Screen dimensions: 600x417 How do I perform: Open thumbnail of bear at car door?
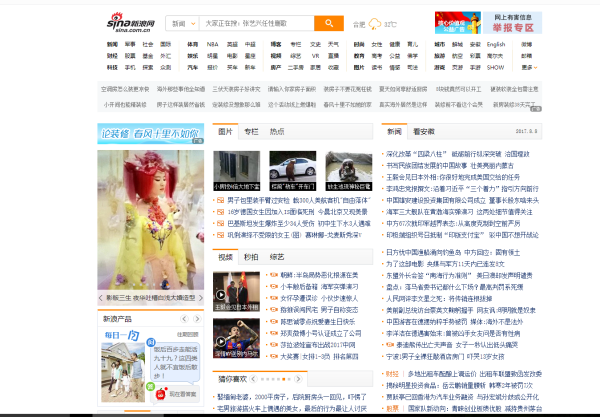[293, 171]
